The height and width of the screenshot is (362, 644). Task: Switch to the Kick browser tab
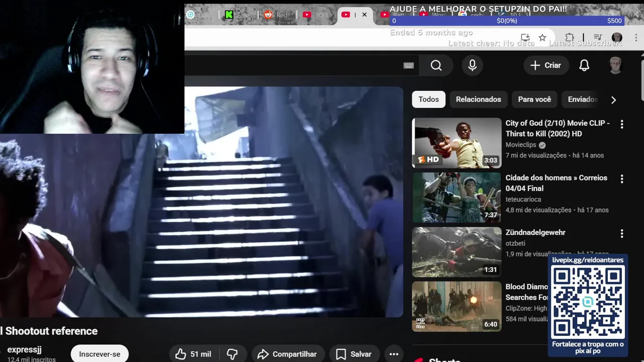point(237,15)
